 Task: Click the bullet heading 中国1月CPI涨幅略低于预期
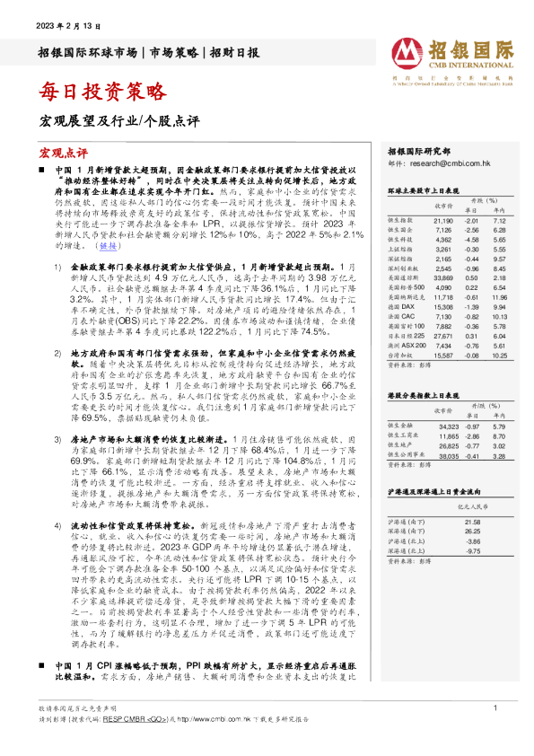point(118,666)
